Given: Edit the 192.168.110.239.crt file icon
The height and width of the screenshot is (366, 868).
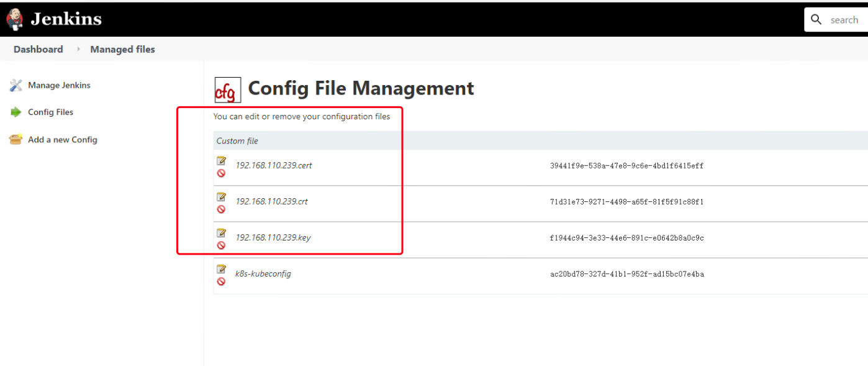Looking at the screenshot, I should click(x=221, y=196).
